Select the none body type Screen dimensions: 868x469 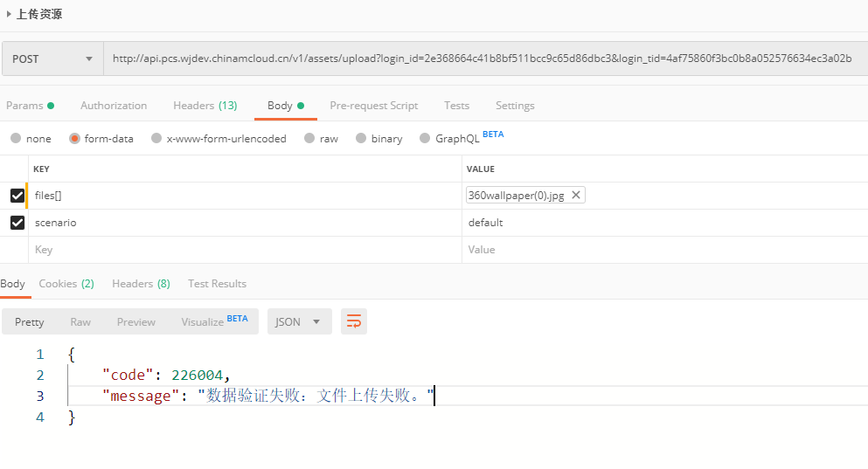16,138
